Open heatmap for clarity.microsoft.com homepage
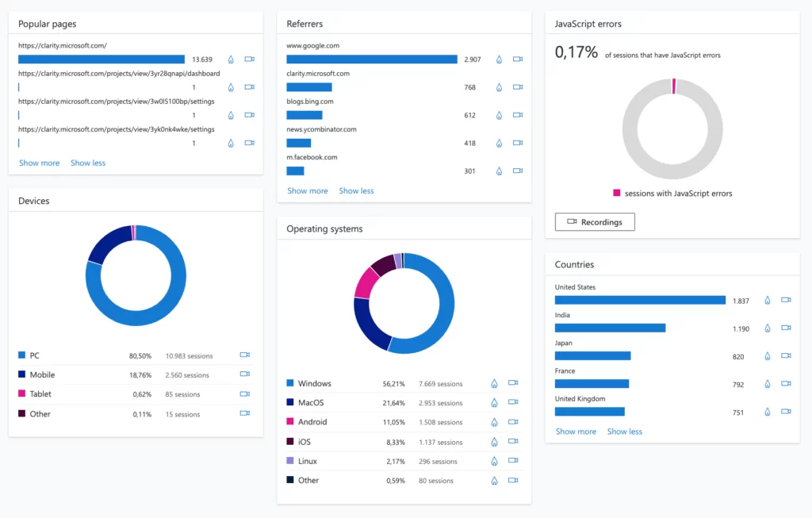 tap(231, 59)
